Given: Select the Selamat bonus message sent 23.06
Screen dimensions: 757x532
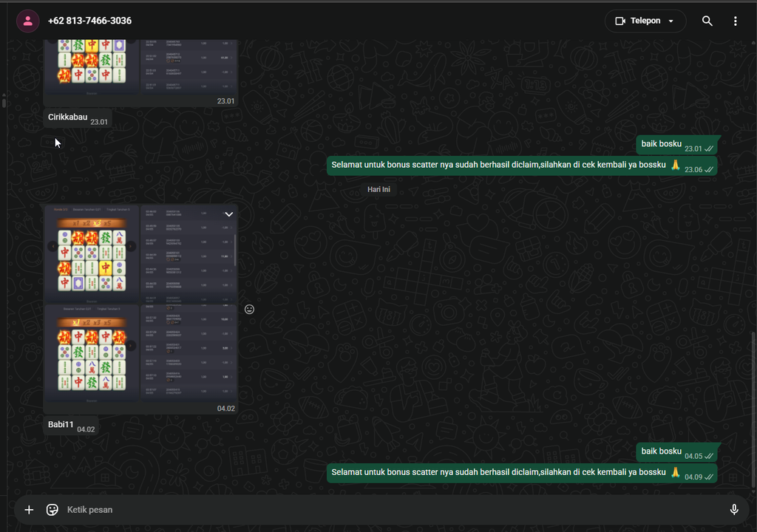Looking at the screenshot, I should (522, 166).
